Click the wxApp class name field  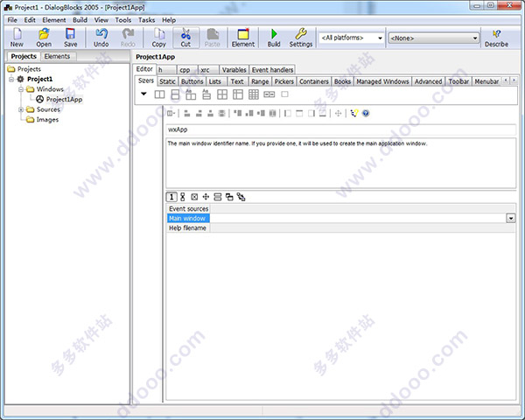click(341, 129)
